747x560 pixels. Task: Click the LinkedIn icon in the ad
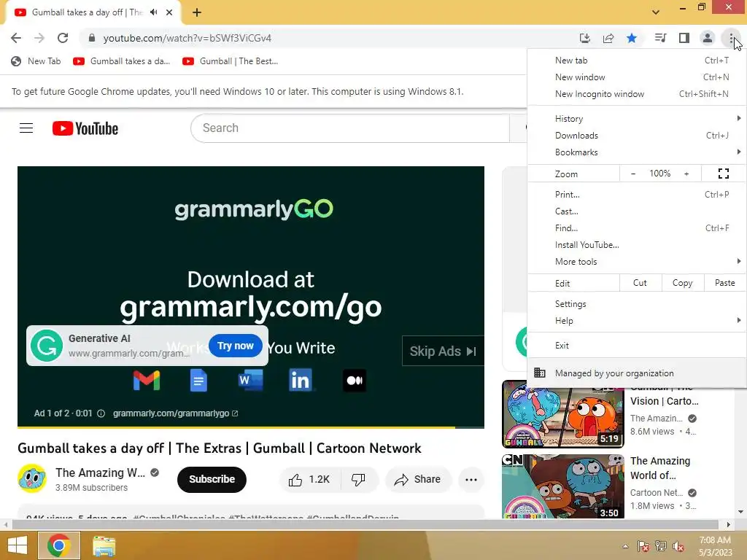pyautogui.click(x=300, y=381)
